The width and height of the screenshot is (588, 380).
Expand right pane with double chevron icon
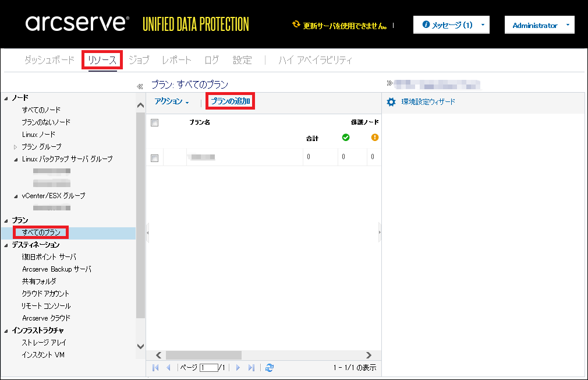tap(389, 83)
